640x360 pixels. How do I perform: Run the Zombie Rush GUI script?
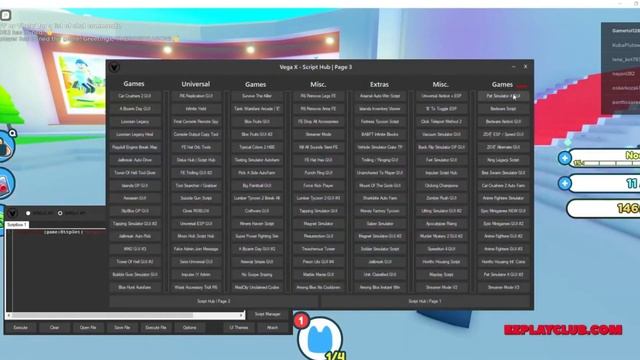coord(441,198)
